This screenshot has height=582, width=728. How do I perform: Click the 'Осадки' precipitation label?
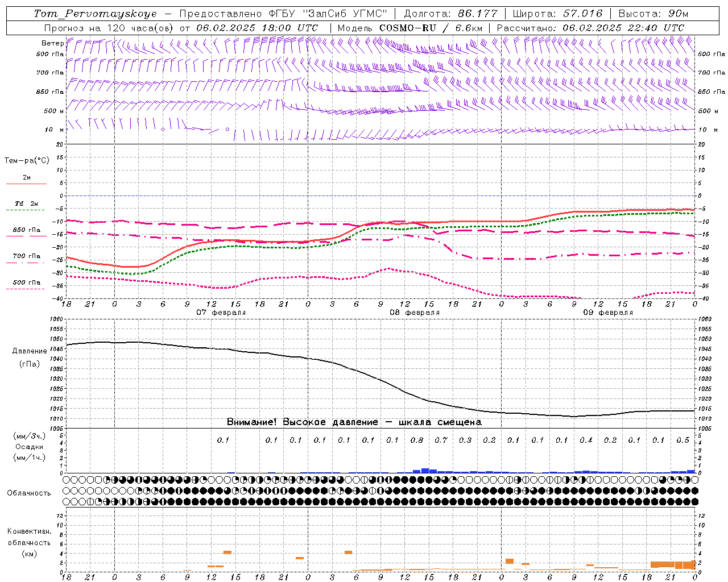(30, 447)
